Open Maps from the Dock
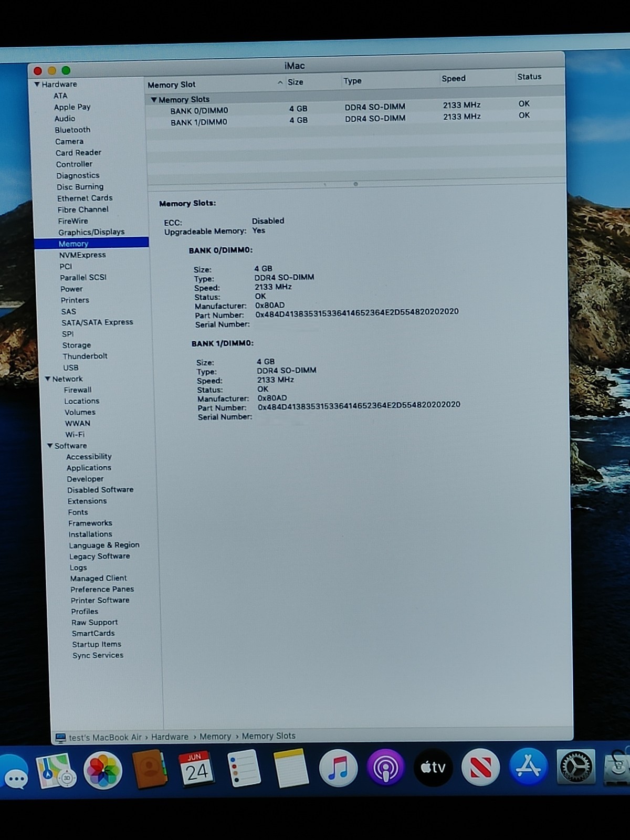 point(56,771)
